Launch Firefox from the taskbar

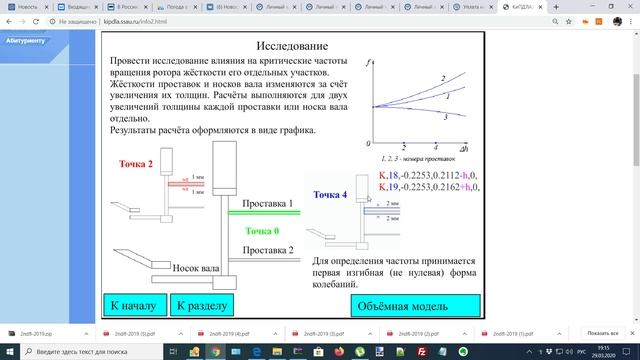[339, 351]
